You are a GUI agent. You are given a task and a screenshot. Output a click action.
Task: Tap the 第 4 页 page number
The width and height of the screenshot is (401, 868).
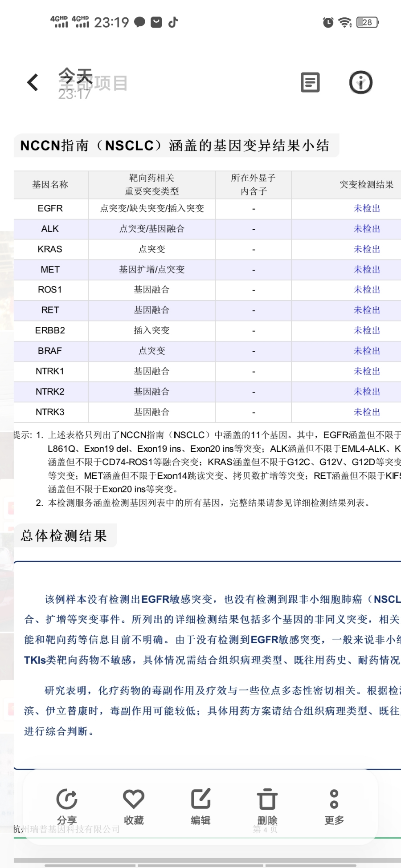[x=265, y=829]
